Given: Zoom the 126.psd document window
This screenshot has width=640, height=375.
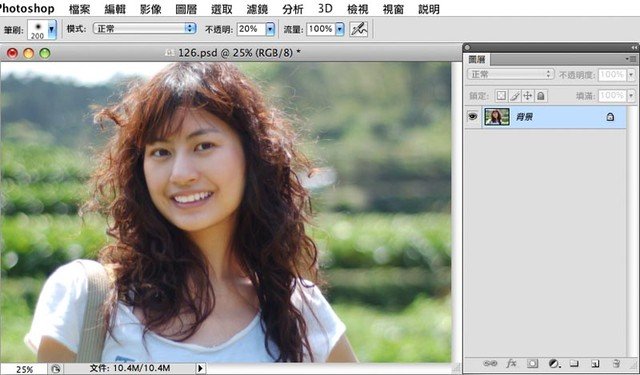Looking at the screenshot, I should (x=45, y=53).
